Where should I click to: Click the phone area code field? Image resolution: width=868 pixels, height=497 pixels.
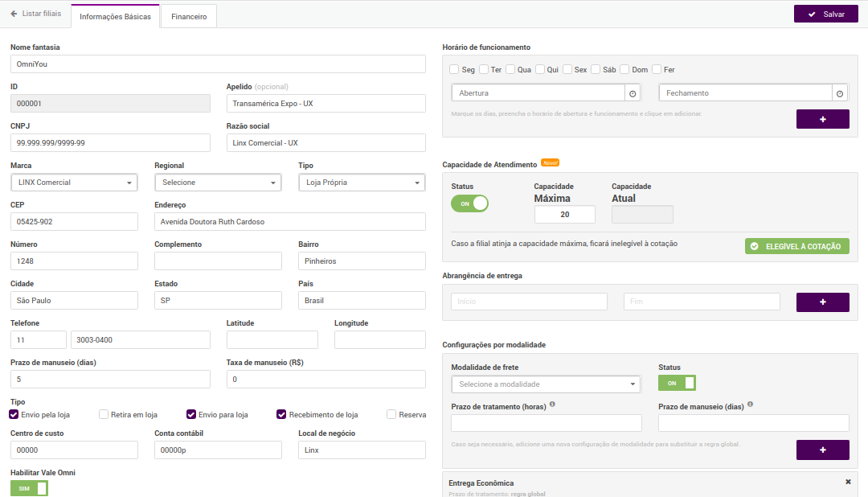coord(39,339)
